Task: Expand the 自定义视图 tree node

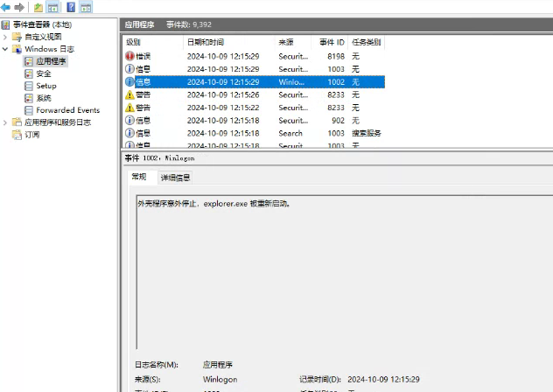Action: coord(6,38)
